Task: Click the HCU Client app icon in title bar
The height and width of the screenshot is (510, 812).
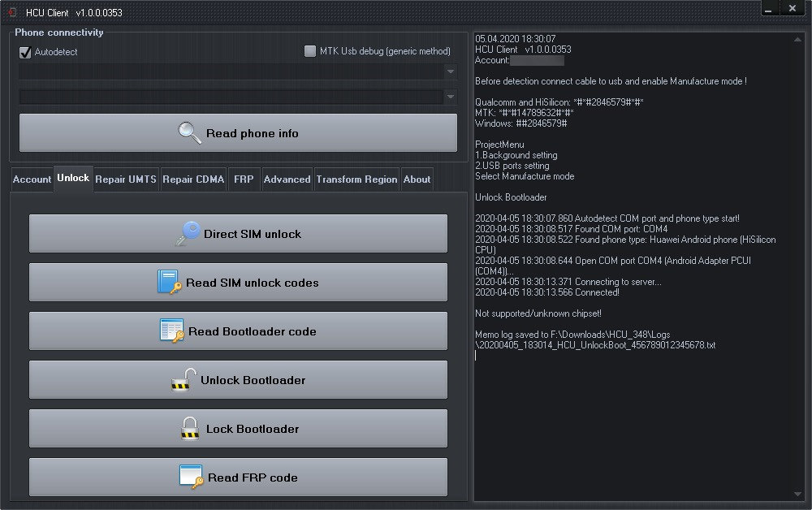Action: pyautogui.click(x=12, y=12)
